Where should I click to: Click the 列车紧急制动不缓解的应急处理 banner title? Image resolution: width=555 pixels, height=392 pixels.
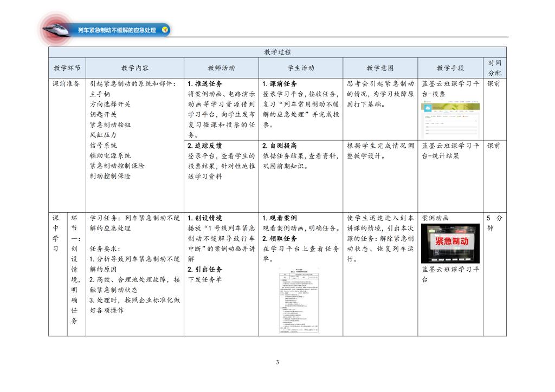click(x=117, y=30)
